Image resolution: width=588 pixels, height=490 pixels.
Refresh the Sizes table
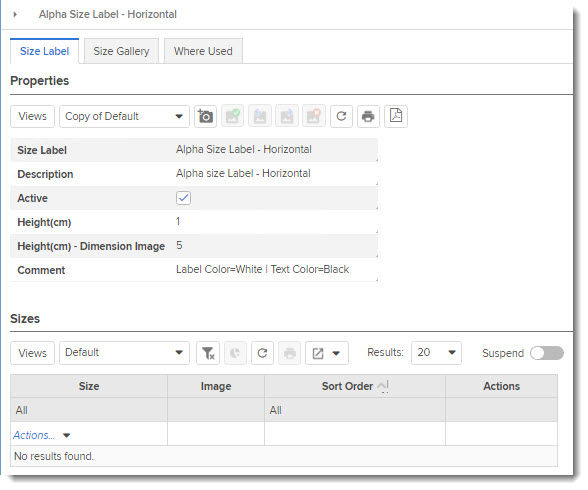tap(262, 353)
